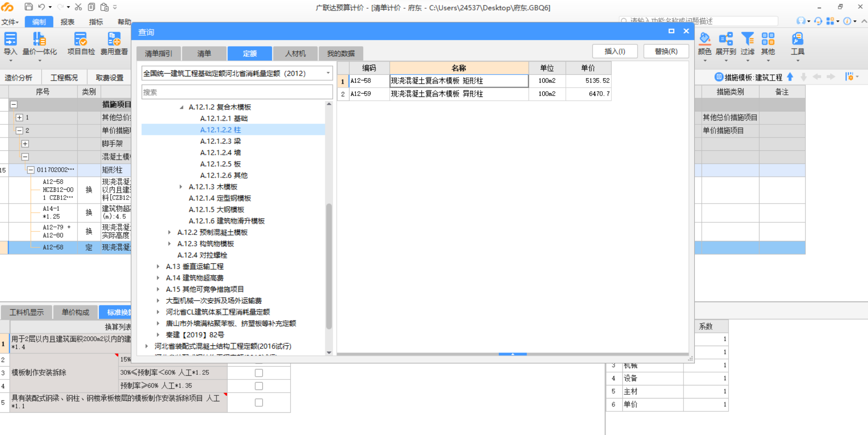Viewport: 868px width, 435px height.
Task: Collapse row 2 单价措施 in main table
Action: coord(19,130)
